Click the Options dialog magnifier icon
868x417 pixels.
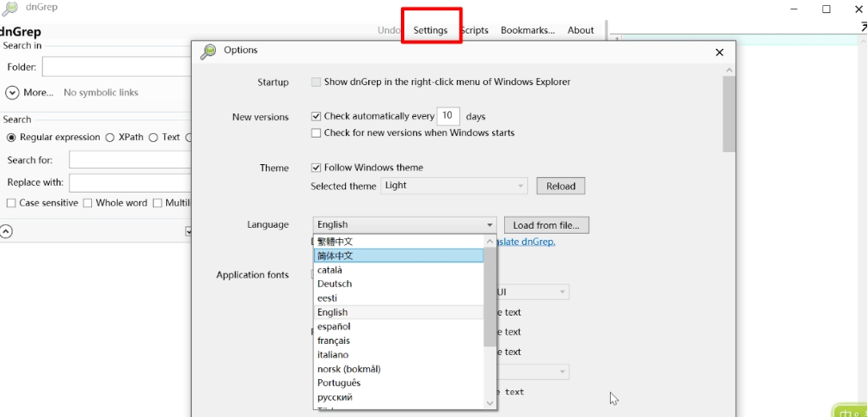tap(208, 51)
